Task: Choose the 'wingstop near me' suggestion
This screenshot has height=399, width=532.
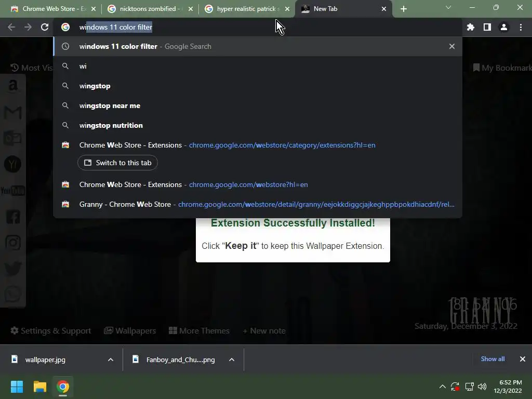Action: click(258, 105)
